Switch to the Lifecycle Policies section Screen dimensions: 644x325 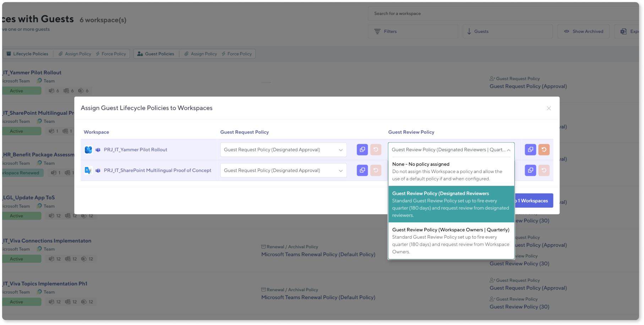point(27,54)
